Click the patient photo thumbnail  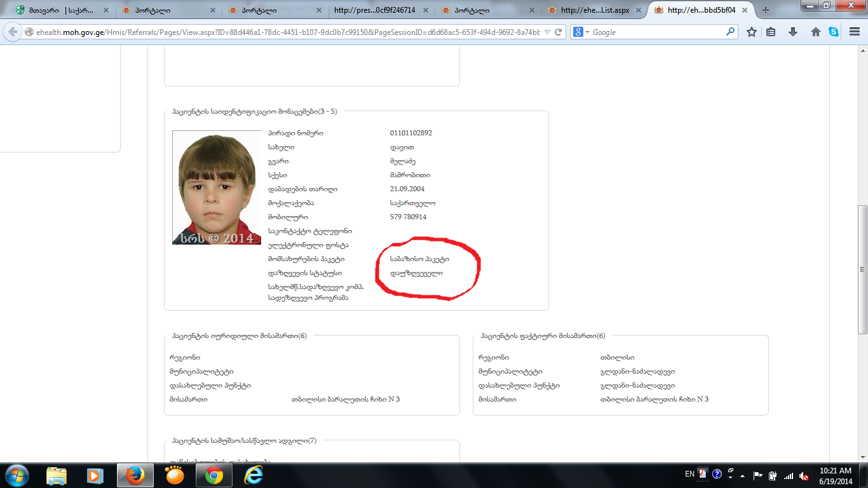tap(217, 187)
